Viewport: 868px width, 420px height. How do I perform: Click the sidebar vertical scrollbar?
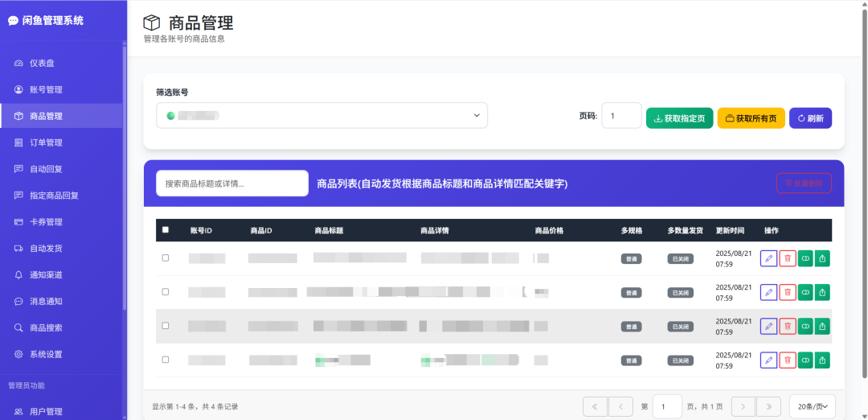[125, 177]
